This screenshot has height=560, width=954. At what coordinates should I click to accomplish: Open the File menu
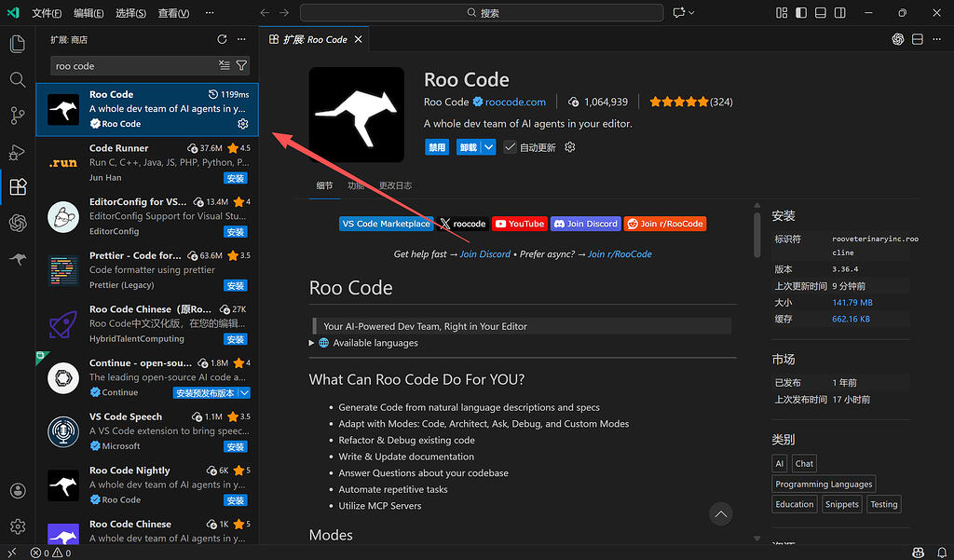click(x=47, y=13)
